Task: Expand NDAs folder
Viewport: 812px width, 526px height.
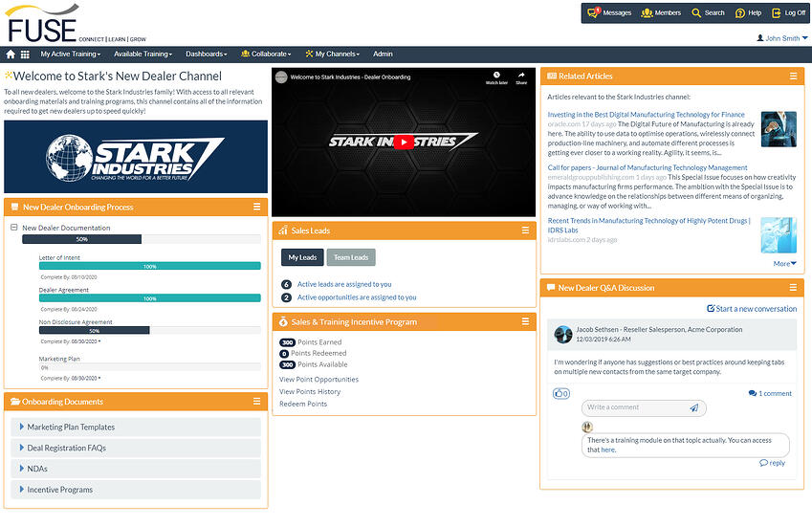Action: point(136,469)
